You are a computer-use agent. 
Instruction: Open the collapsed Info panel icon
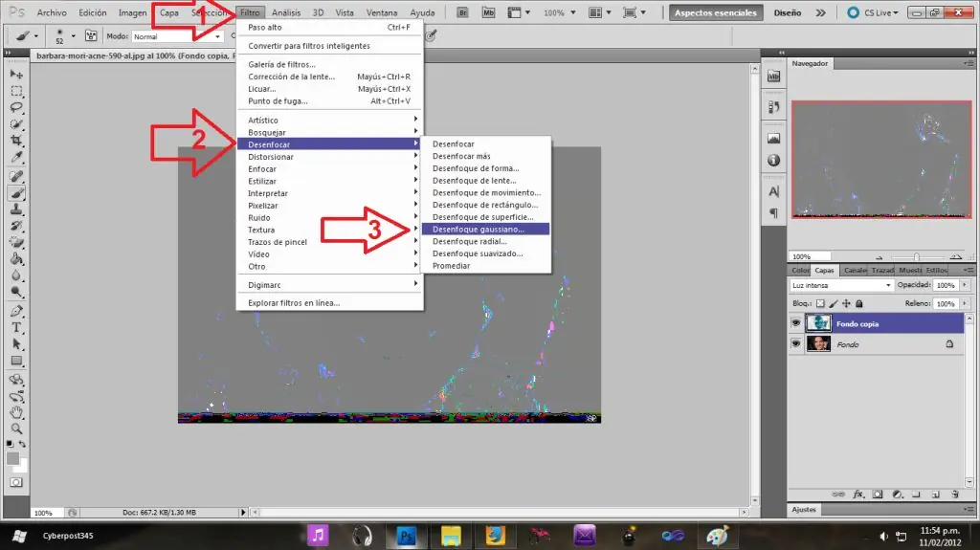(x=773, y=161)
